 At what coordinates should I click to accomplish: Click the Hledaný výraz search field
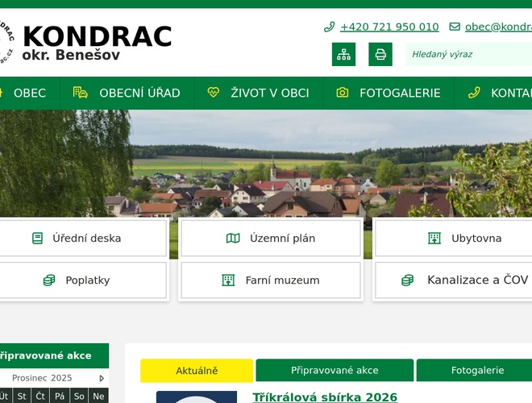point(468,54)
